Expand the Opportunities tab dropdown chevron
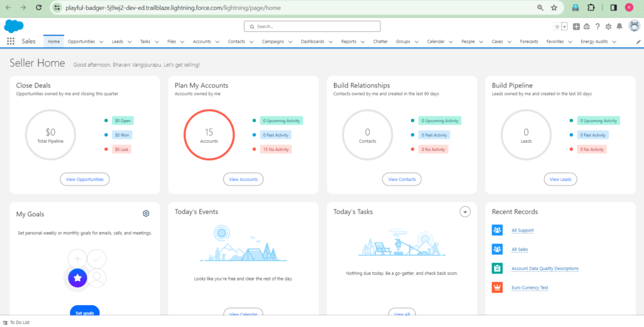 point(101,42)
